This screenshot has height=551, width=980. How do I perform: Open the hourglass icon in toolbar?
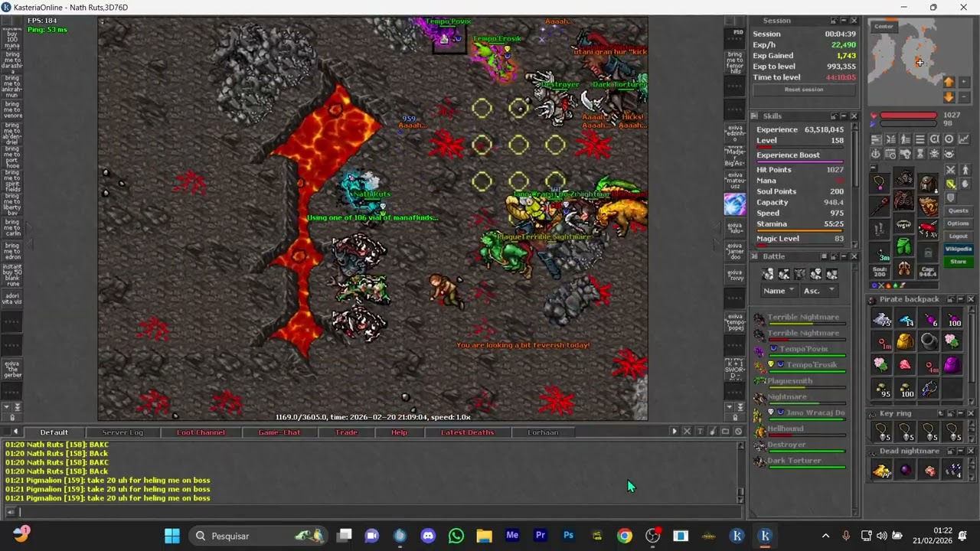pos(920,154)
